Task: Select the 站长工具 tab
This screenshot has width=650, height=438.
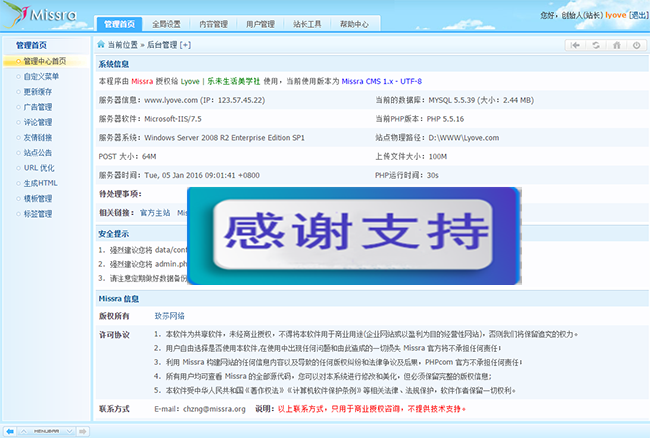Action: coord(307,24)
